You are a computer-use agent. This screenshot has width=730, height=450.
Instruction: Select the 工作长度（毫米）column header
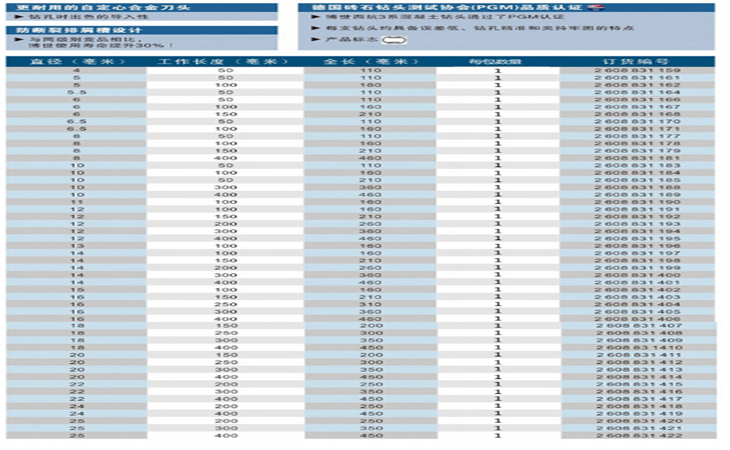(x=219, y=61)
